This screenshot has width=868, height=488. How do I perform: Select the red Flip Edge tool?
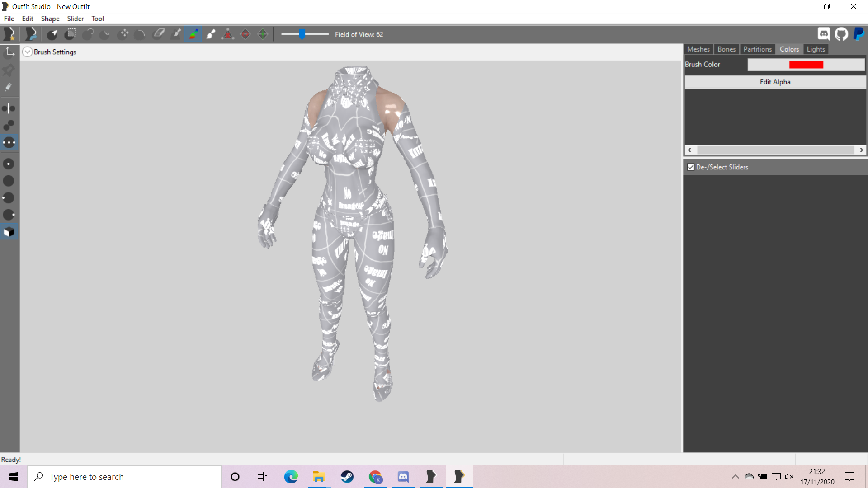(x=245, y=34)
